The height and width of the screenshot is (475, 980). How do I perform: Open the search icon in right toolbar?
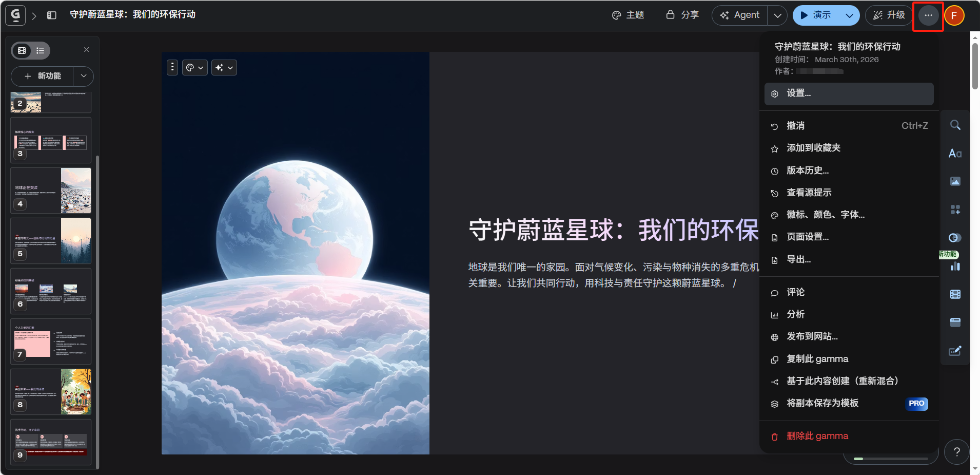point(955,125)
